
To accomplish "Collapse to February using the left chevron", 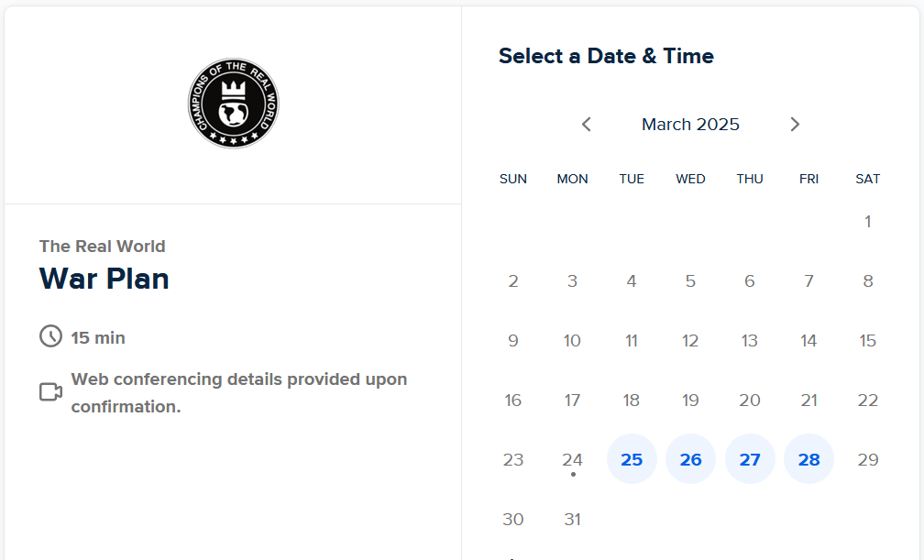I will [x=586, y=124].
